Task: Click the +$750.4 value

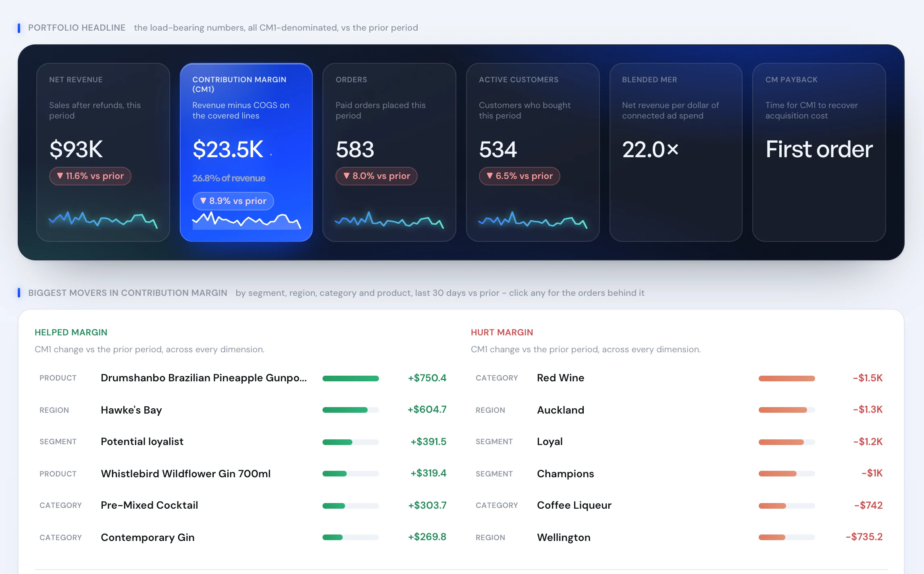Action: click(x=427, y=378)
